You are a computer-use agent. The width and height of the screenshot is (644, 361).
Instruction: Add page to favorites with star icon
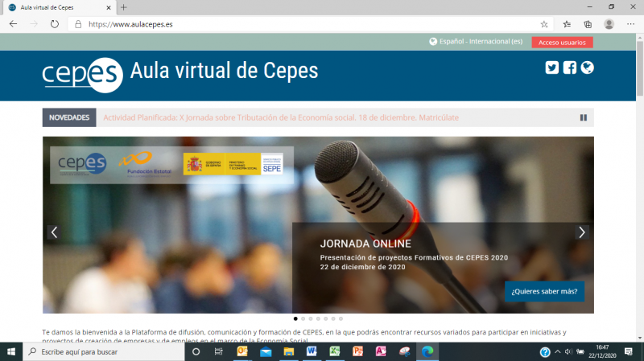point(544,24)
